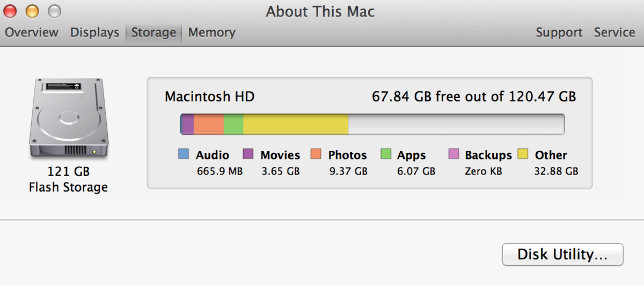Click the 'Zero KB' backups value
This screenshot has width=644, height=285.
tap(484, 172)
